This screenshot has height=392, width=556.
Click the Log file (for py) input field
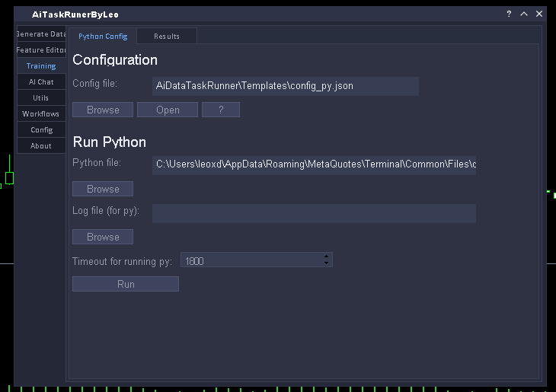[314, 213]
